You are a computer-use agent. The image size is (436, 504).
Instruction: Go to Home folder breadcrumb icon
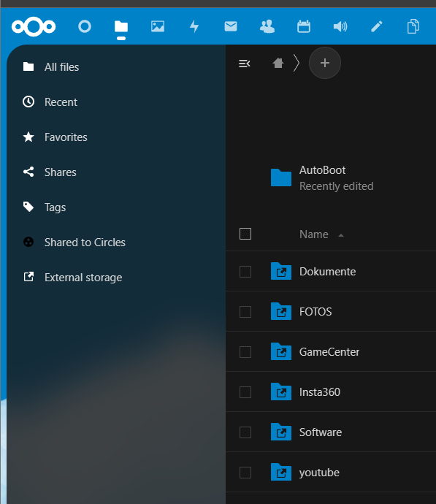[278, 63]
